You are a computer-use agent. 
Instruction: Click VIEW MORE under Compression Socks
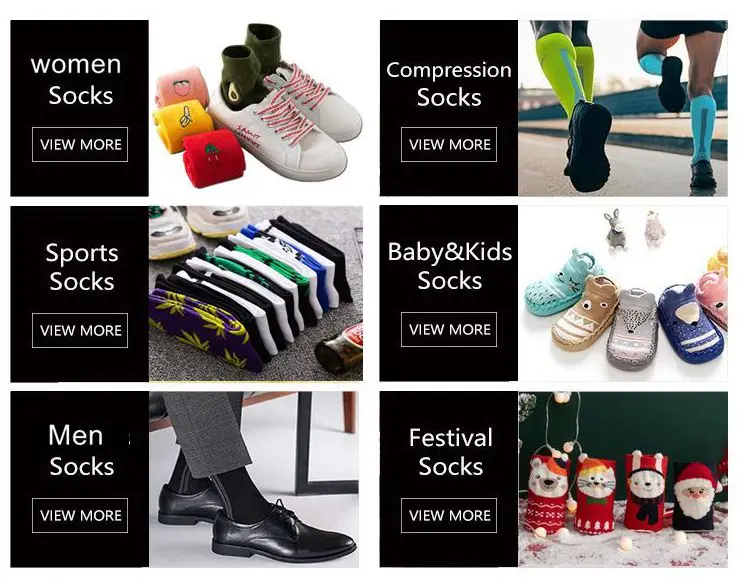[449, 144]
